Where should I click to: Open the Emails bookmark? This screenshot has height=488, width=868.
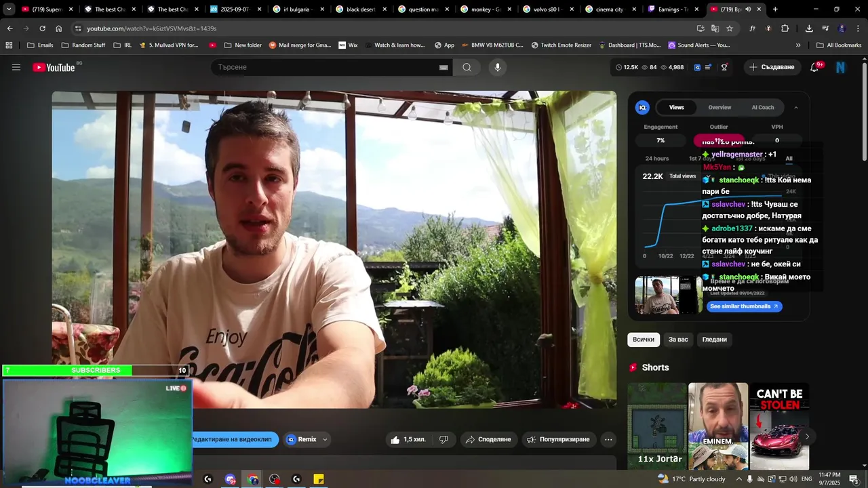click(40, 45)
